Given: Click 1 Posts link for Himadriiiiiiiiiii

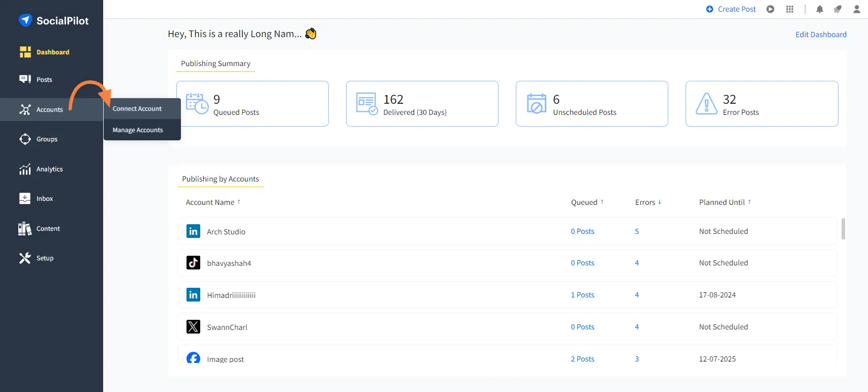Looking at the screenshot, I should pos(582,295).
